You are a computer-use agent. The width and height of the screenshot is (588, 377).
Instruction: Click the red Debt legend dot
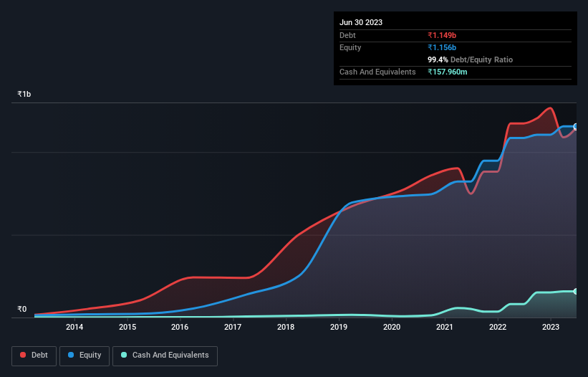coord(23,355)
